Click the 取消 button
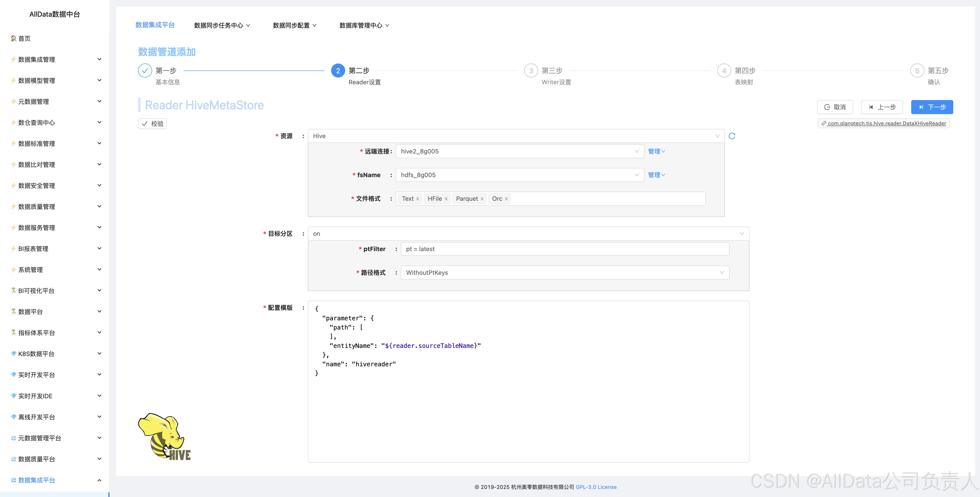Image resolution: width=980 pixels, height=497 pixels. point(835,107)
